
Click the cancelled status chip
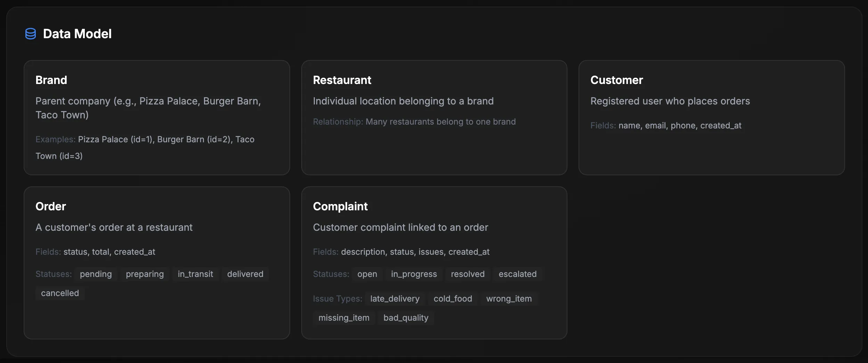[60, 293]
